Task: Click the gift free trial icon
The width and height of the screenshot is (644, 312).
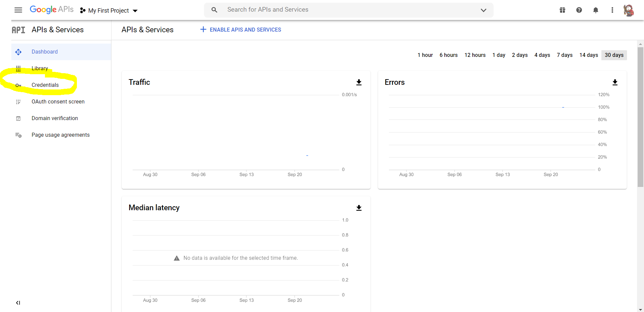Action: pyautogui.click(x=562, y=10)
